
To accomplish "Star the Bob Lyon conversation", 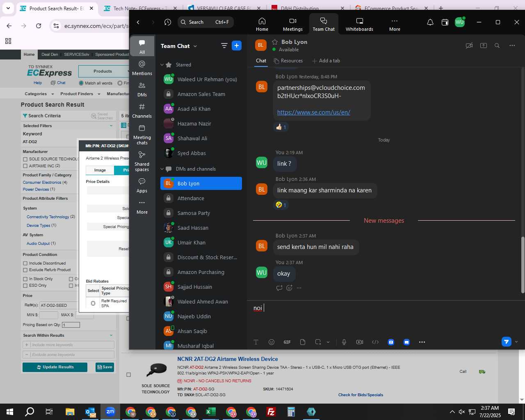I will coord(275,42).
